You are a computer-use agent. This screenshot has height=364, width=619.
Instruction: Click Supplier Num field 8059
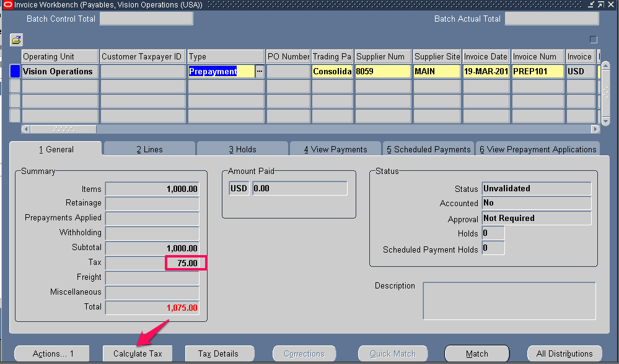[x=384, y=71]
